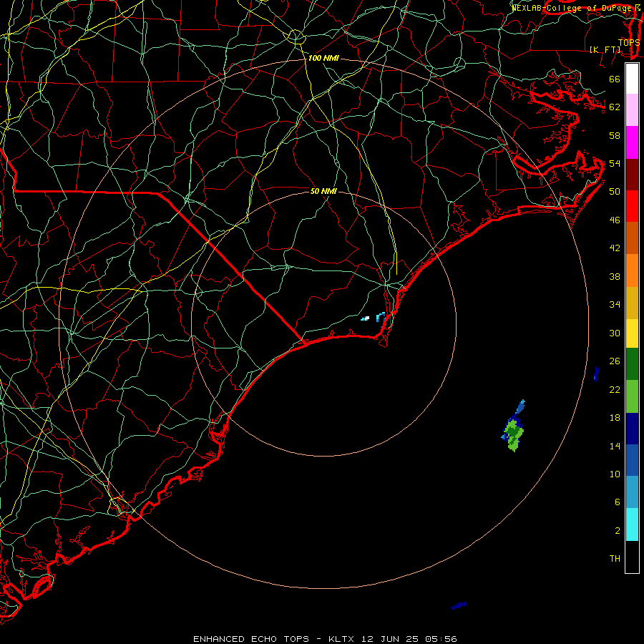This screenshot has width=644, height=644.
Task: Click the legend value 30
Action: click(615, 333)
